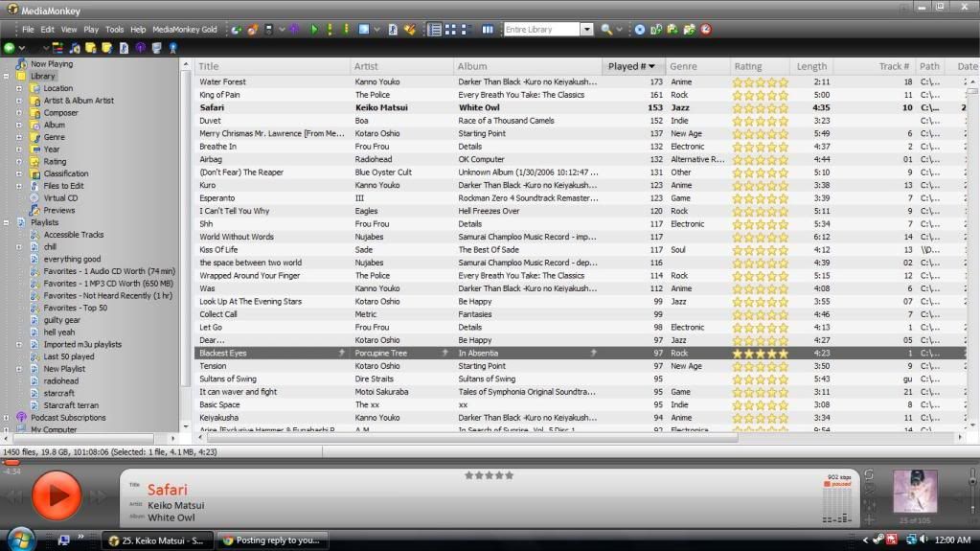Click the large orange Play button
This screenshot has width=980, height=551.
(57, 495)
